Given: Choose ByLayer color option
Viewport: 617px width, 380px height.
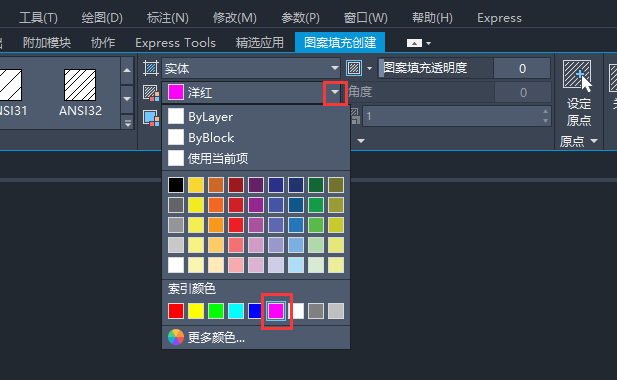Looking at the screenshot, I should point(256,116).
